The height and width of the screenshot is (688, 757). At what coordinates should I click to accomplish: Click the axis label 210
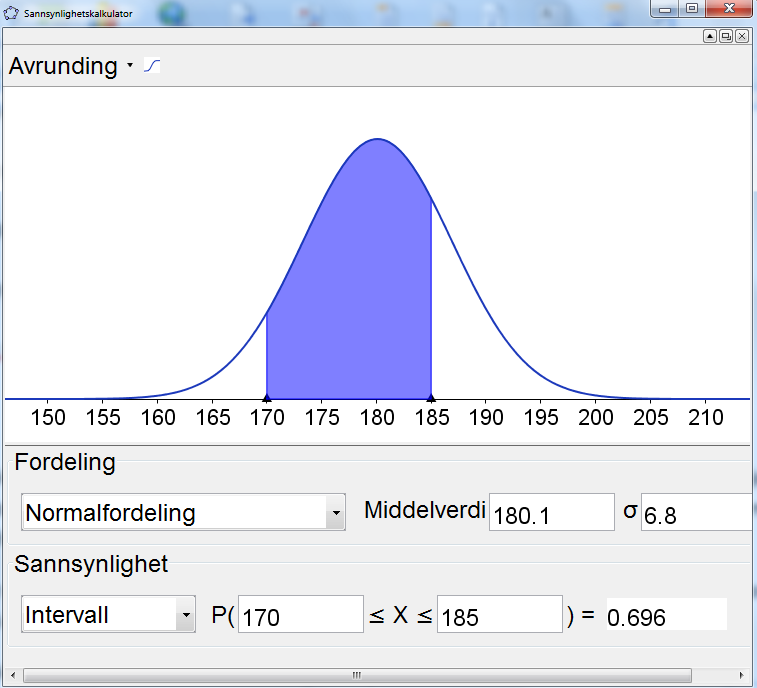tap(706, 418)
